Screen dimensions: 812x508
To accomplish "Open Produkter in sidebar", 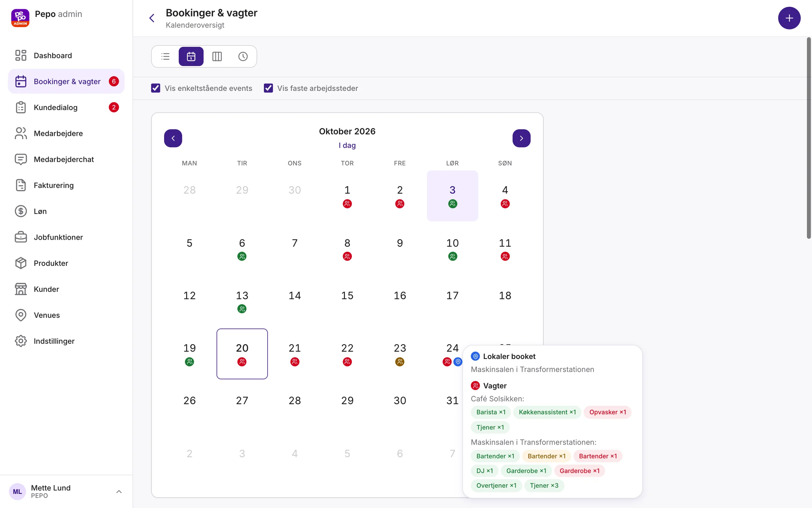I will pyautogui.click(x=66, y=263).
